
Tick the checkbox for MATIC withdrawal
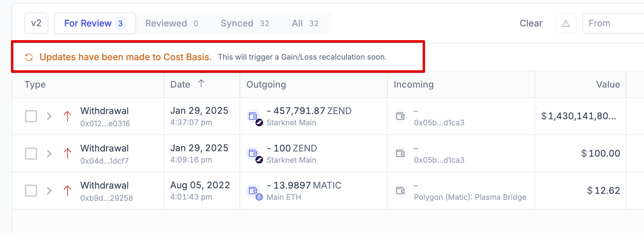(31, 191)
